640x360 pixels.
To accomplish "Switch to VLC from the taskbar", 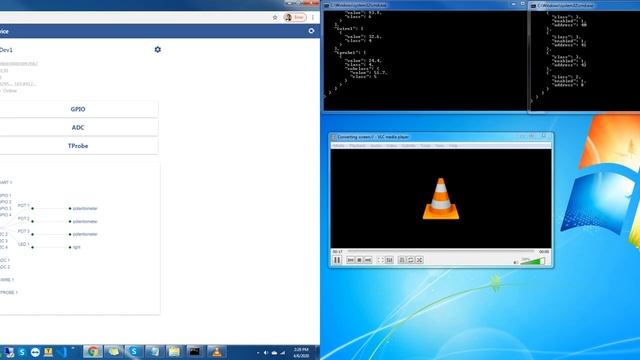I will [x=216, y=351].
